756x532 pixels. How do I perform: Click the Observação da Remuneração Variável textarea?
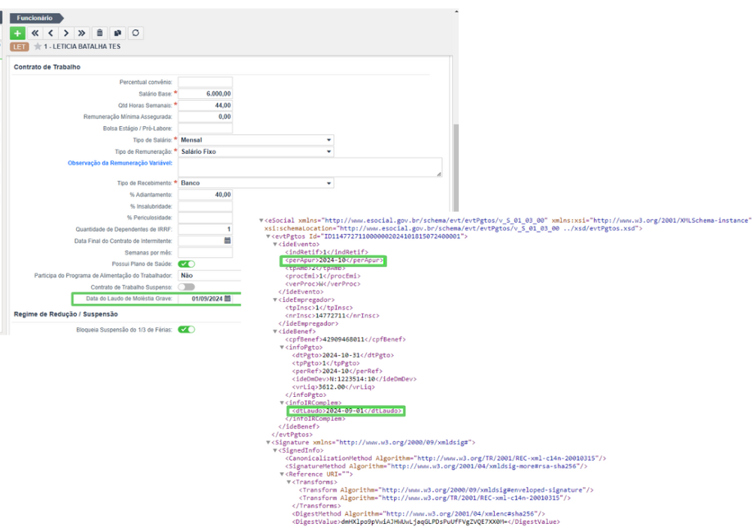310,167
